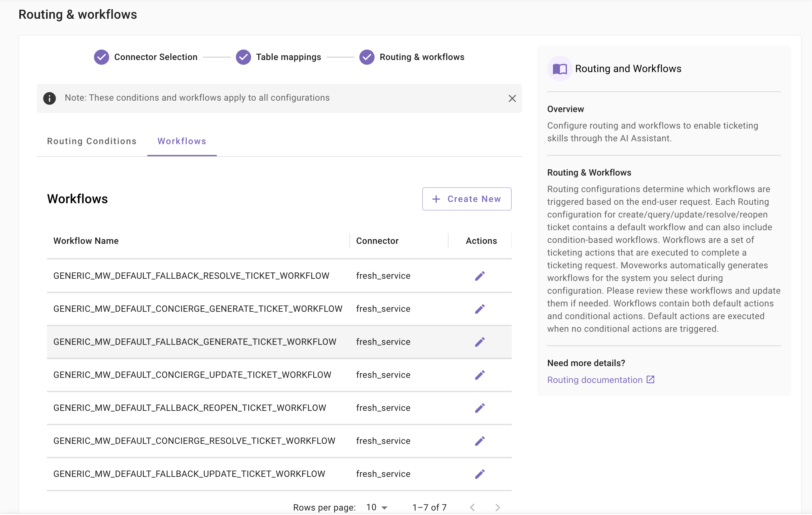Select the Workflows tab
This screenshot has height=515, width=812.
pyautogui.click(x=182, y=141)
